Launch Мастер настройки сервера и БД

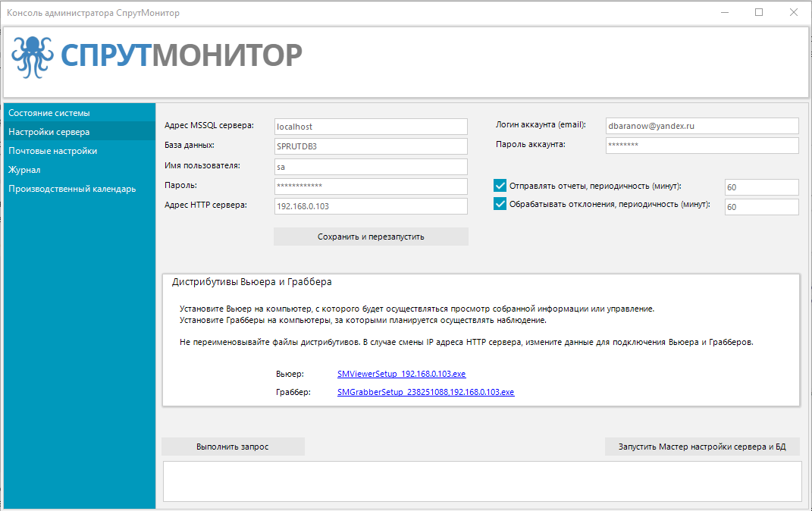click(x=703, y=447)
